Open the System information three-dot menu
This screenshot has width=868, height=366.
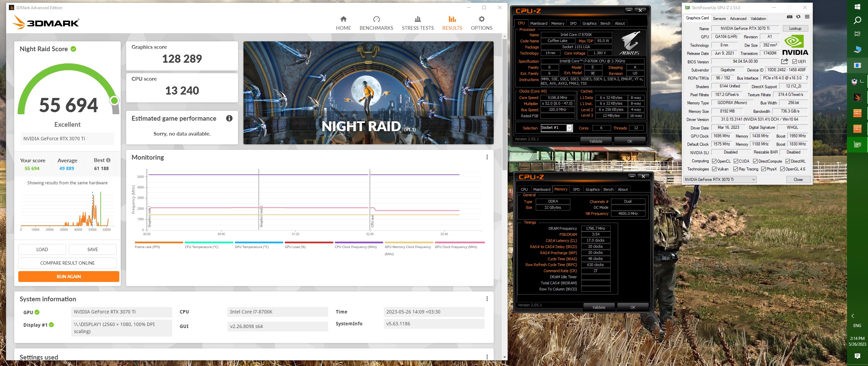click(x=487, y=299)
